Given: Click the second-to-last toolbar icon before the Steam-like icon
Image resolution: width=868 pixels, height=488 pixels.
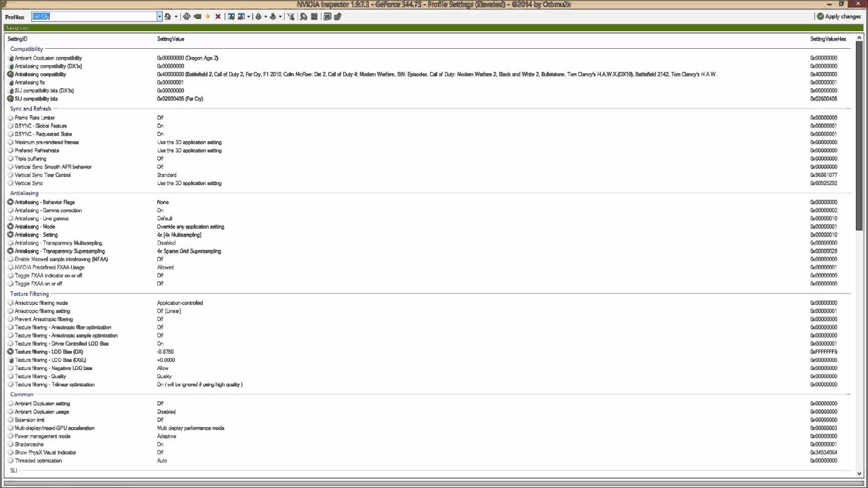Looking at the screenshot, I should [327, 16].
